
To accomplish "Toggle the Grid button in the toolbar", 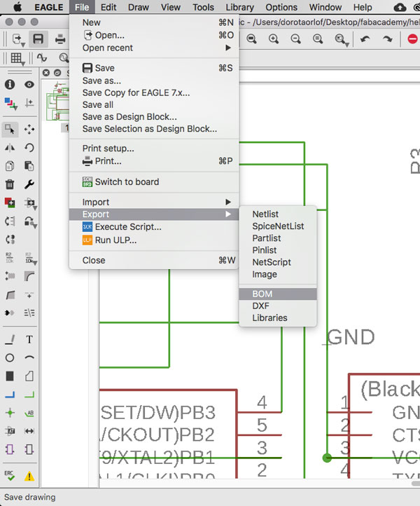I will pos(17,59).
